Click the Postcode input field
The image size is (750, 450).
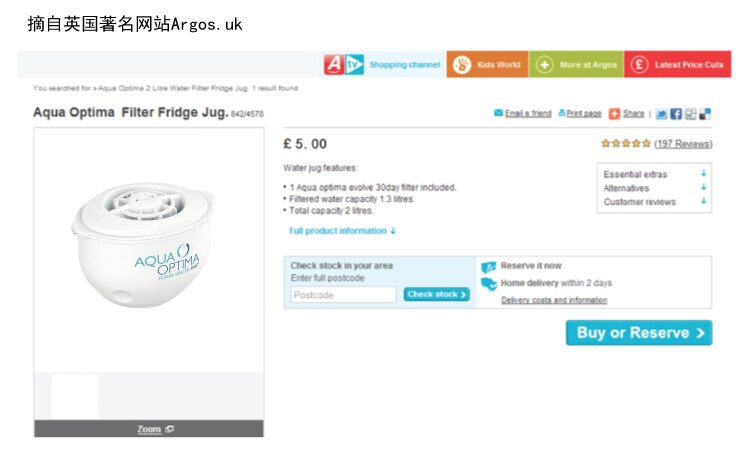(x=343, y=295)
